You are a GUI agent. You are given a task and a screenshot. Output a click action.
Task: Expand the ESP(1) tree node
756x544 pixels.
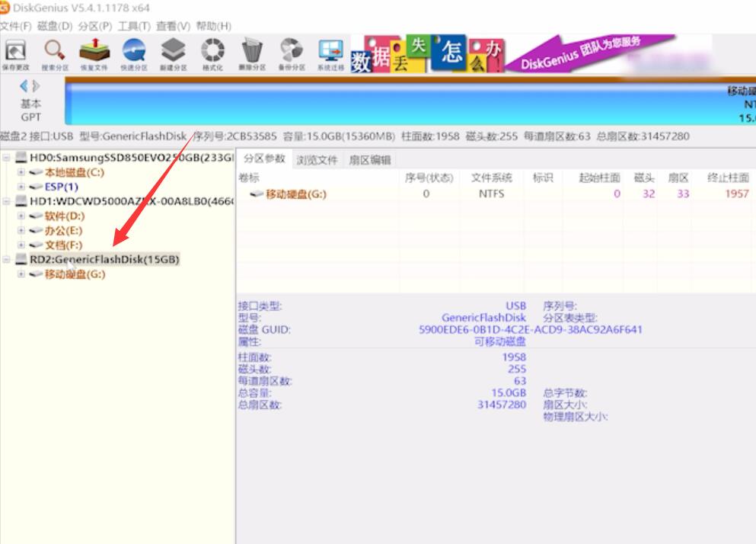pyautogui.click(x=21, y=187)
